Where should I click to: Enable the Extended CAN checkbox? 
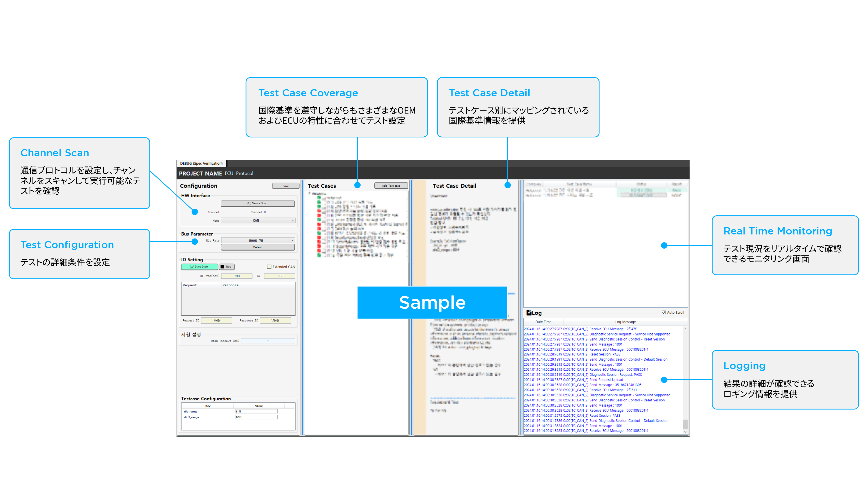pyautogui.click(x=269, y=267)
